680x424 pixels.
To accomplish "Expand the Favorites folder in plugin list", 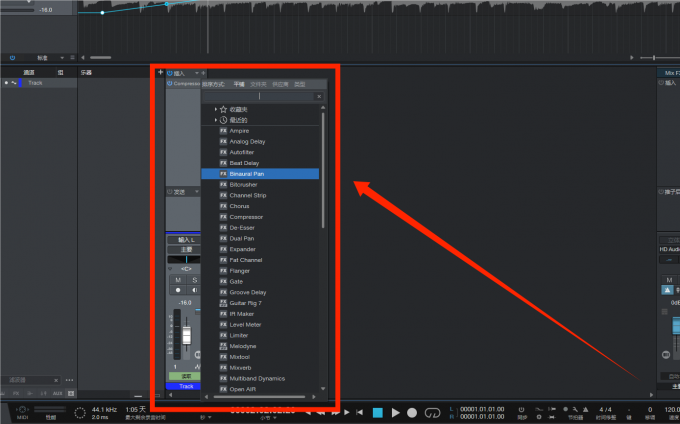I will (216, 109).
